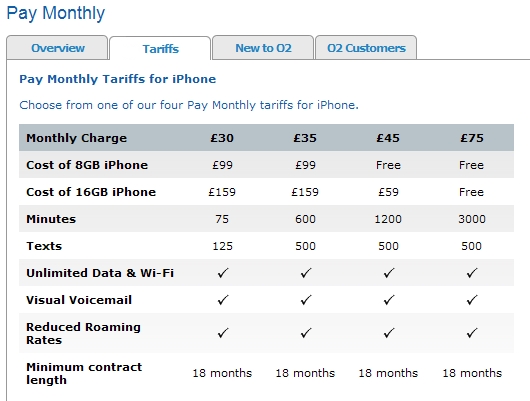Open the O2 Customers tab
This screenshot has height=401, width=530.
pyautogui.click(x=366, y=48)
